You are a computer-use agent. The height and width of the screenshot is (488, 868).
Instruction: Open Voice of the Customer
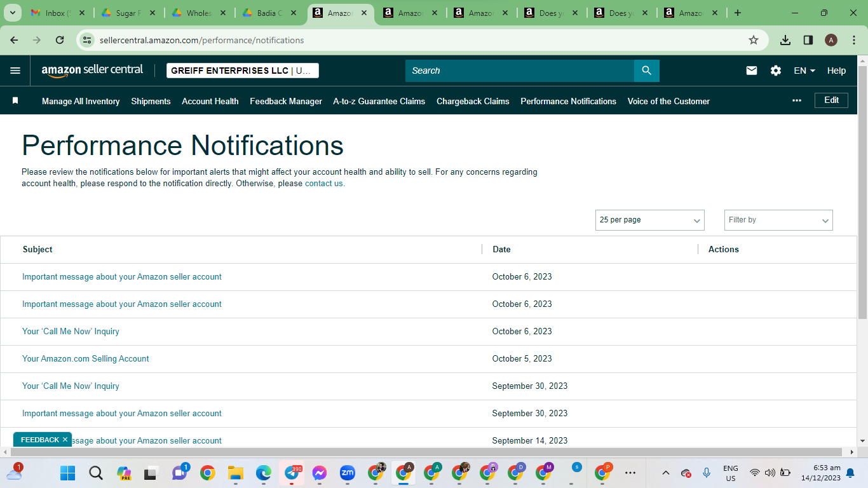pyautogui.click(x=668, y=101)
